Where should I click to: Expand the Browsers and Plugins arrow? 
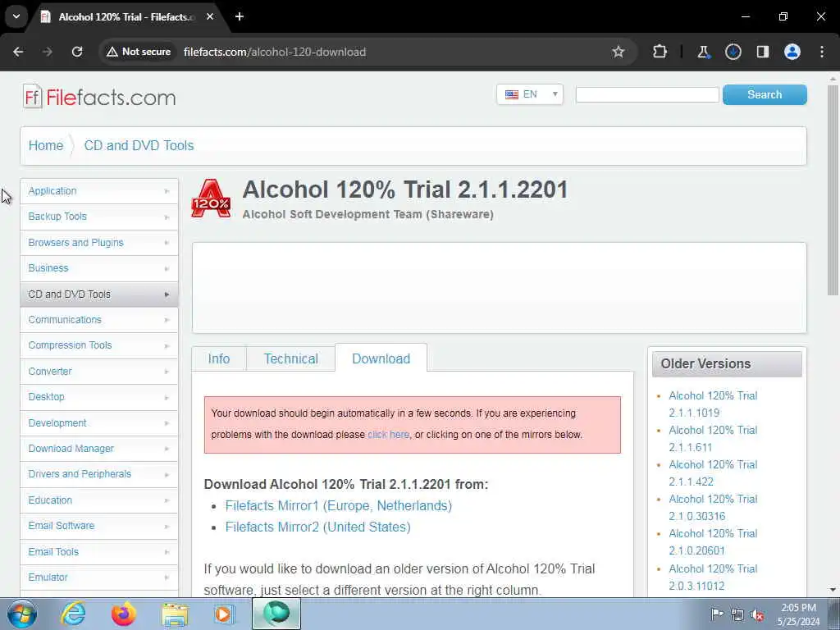point(167,243)
